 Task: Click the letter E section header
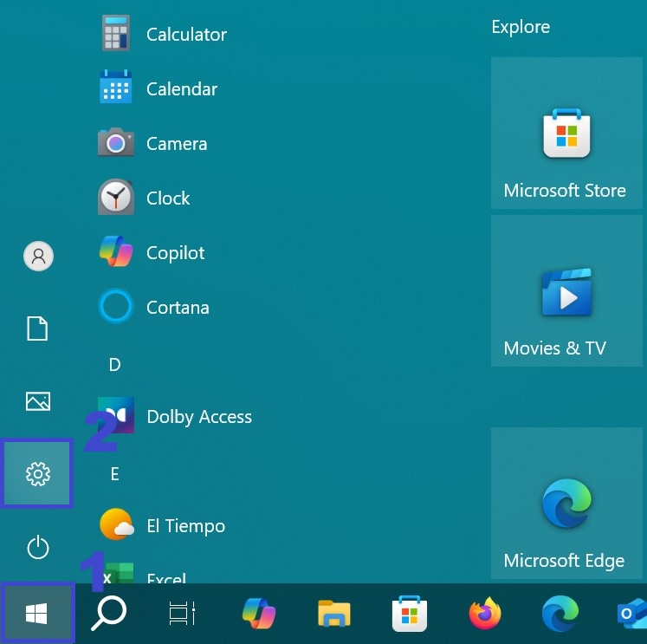click(114, 474)
